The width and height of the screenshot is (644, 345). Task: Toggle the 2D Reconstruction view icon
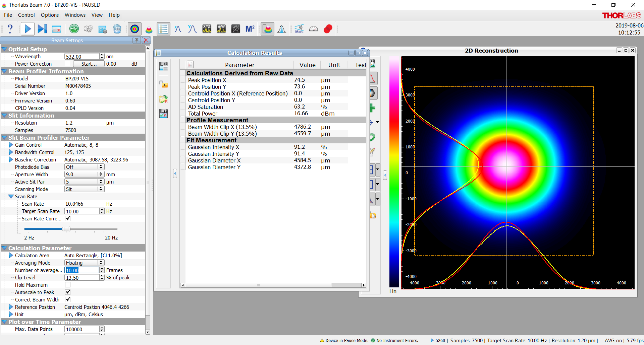coord(135,29)
